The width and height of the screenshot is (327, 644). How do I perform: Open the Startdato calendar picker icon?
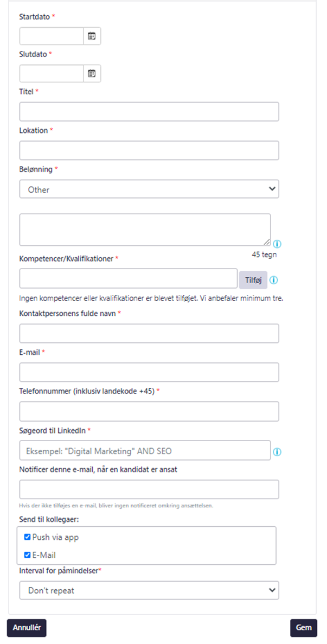(x=92, y=36)
